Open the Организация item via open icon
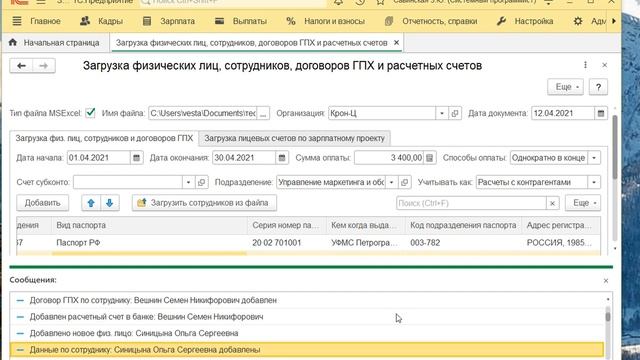This screenshot has height=360, width=640. tap(455, 113)
